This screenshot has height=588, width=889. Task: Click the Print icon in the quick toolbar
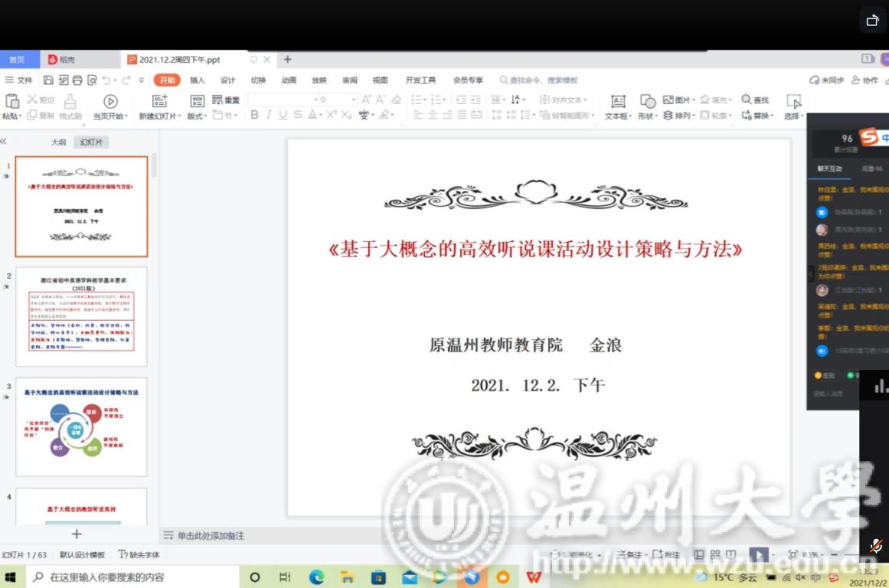(x=77, y=80)
